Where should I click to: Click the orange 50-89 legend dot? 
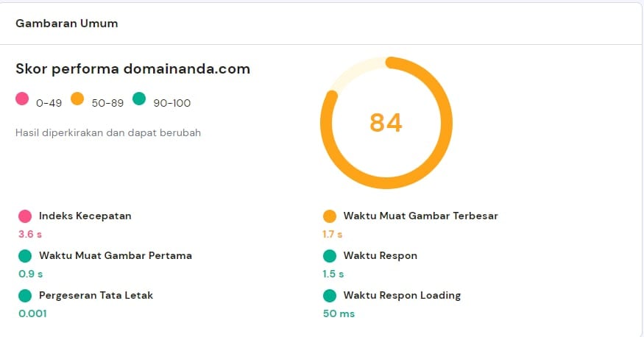77,99
